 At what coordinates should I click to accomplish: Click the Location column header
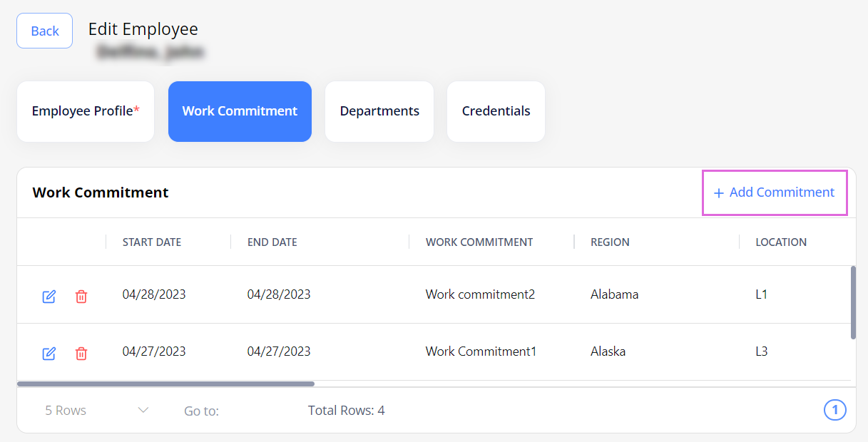(781, 242)
